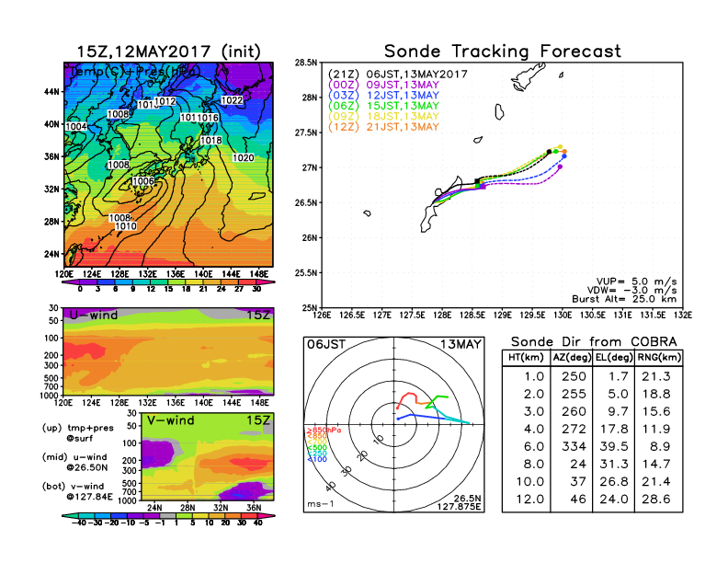Screen dimensions: 728x563
Task: Select the orange "(12Z) 21JST,13MAY" legend entry
Action: pyautogui.click(x=383, y=127)
